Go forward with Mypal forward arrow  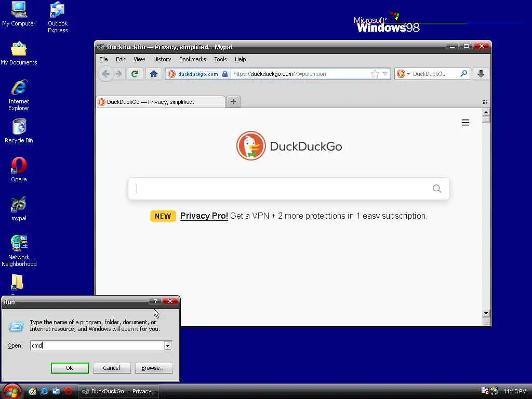[x=118, y=74]
